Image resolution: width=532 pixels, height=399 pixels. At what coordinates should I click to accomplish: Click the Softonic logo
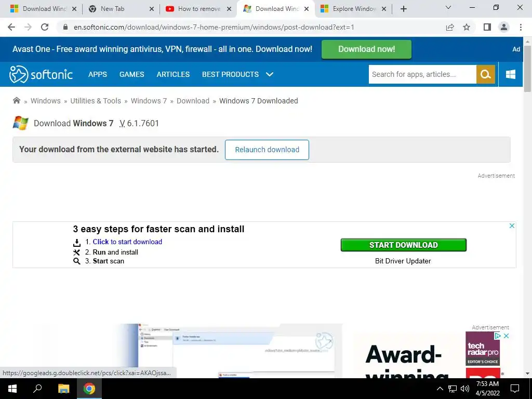tap(41, 74)
